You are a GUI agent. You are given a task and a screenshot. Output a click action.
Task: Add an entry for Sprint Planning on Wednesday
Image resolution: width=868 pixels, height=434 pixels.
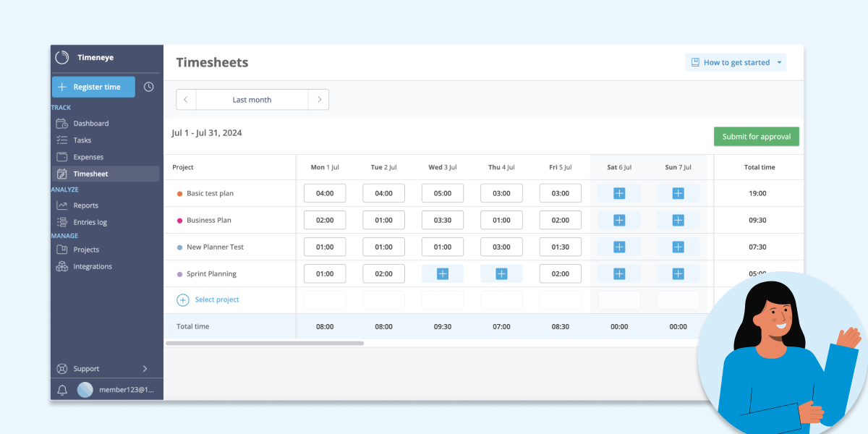click(x=442, y=273)
